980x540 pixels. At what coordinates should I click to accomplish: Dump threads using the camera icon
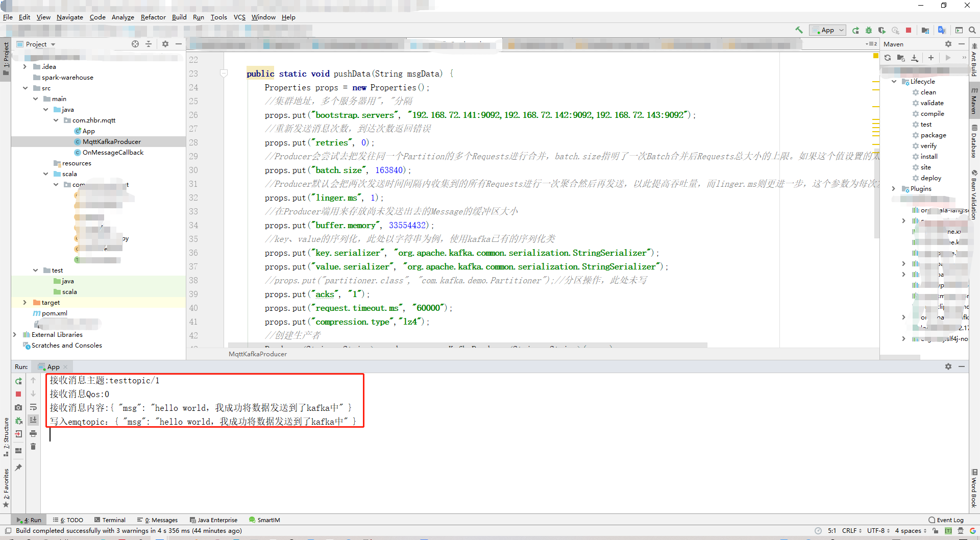[x=18, y=407]
